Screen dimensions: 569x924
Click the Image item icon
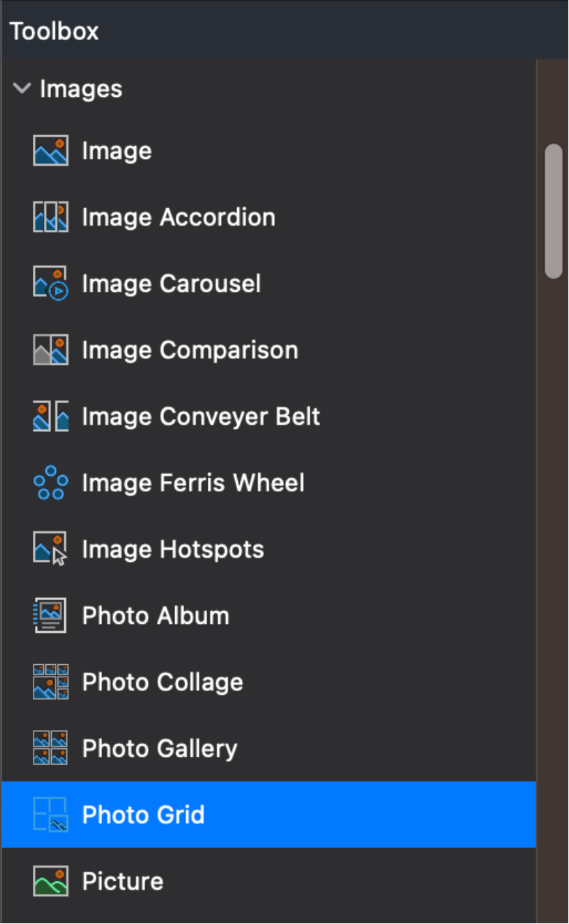click(x=51, y=151)
